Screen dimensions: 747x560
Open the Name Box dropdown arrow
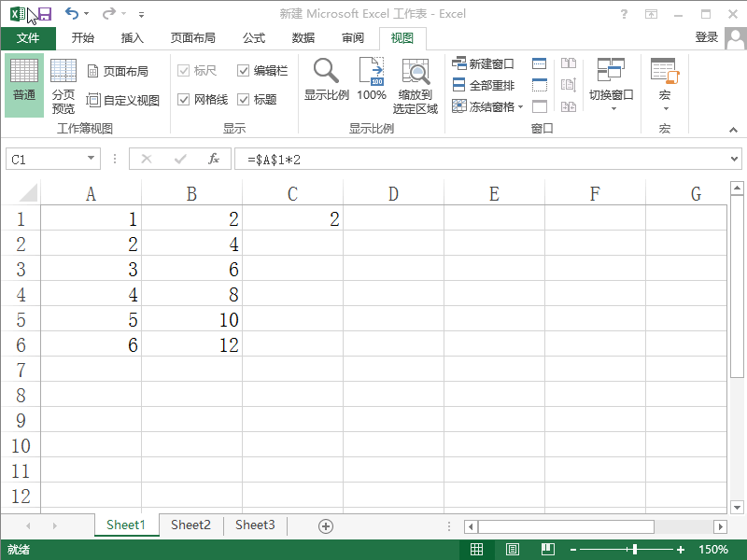pos(91,158)
